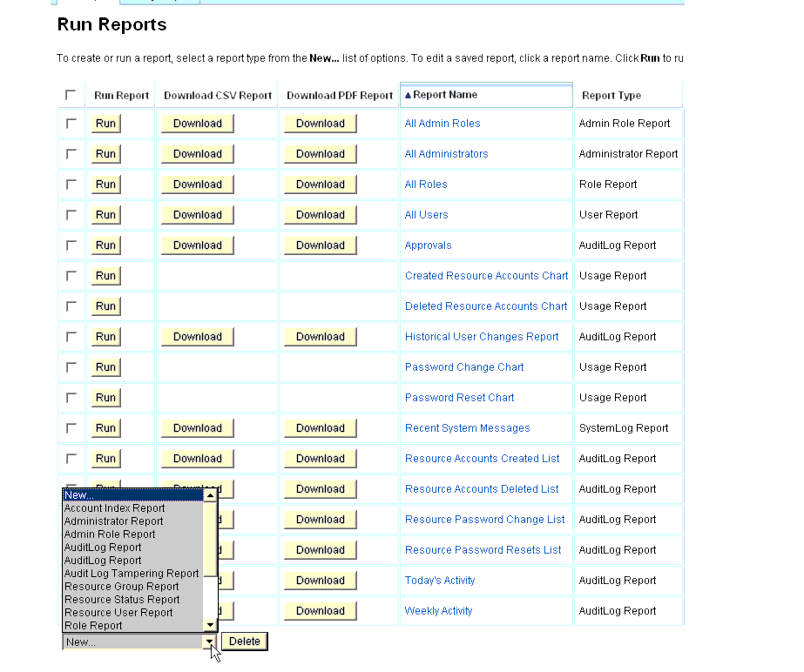Run the Password Reset Chart report
The width and height of the screenshot is (804, 672).
point(105,397)
